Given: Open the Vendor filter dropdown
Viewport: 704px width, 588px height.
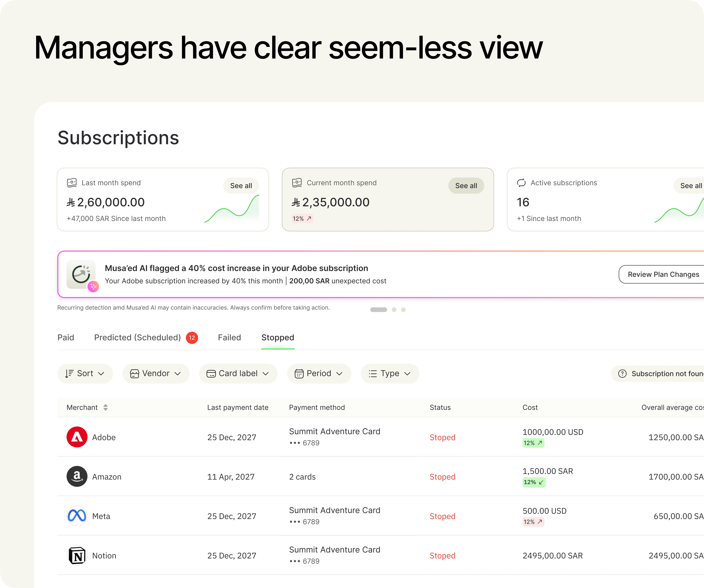Looking at the screenshot, I should pos(155,373).
